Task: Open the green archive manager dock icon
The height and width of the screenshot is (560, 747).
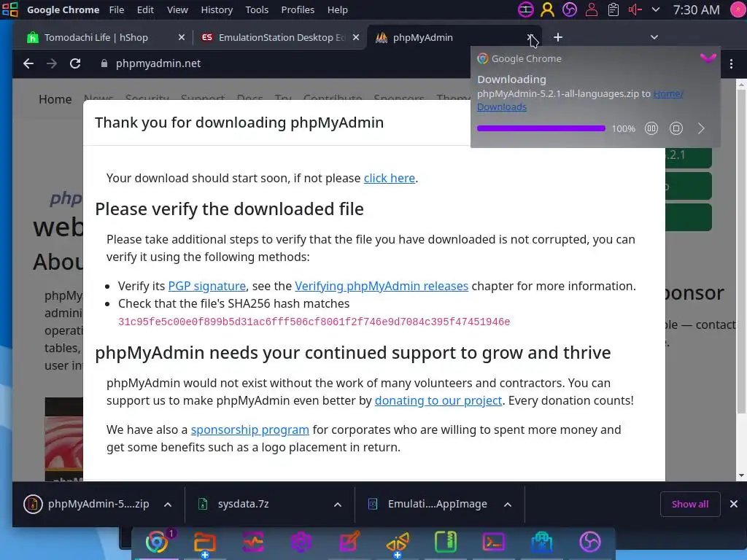Action: [446, 542]
